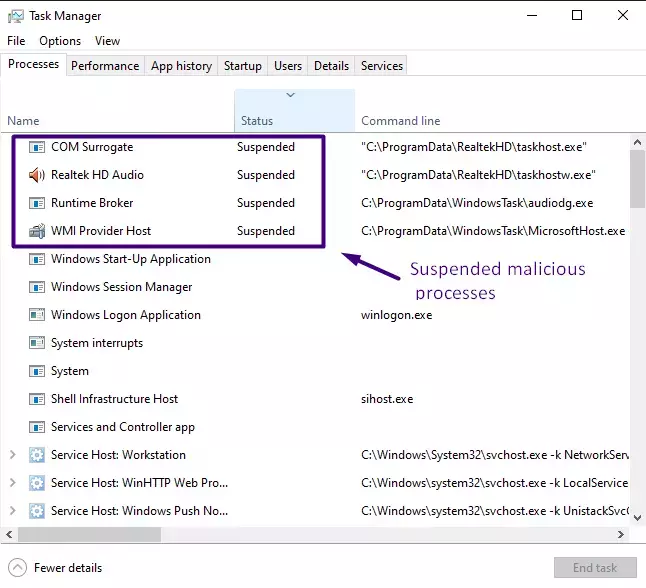Select Windows Session Manager row text

coord(122,287)
